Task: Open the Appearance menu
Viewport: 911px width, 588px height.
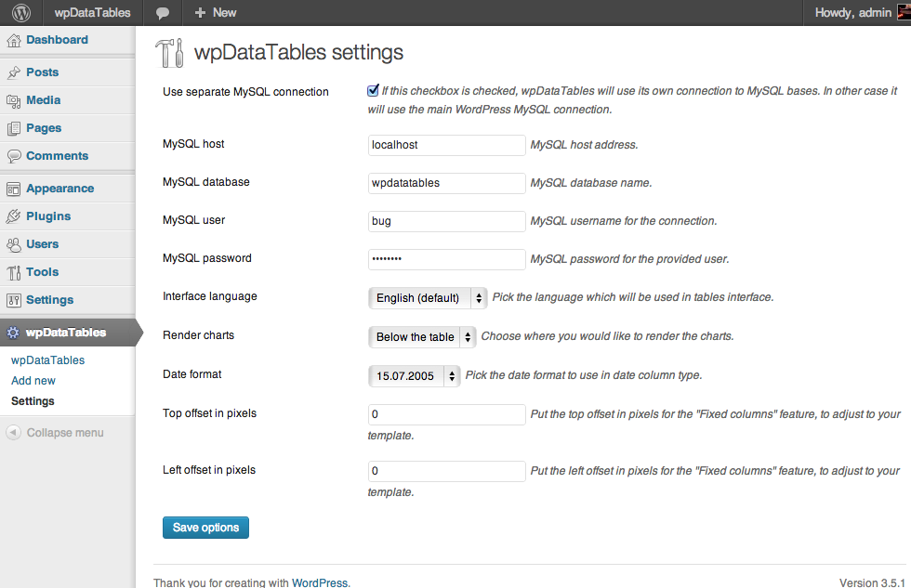Action: 59,189
